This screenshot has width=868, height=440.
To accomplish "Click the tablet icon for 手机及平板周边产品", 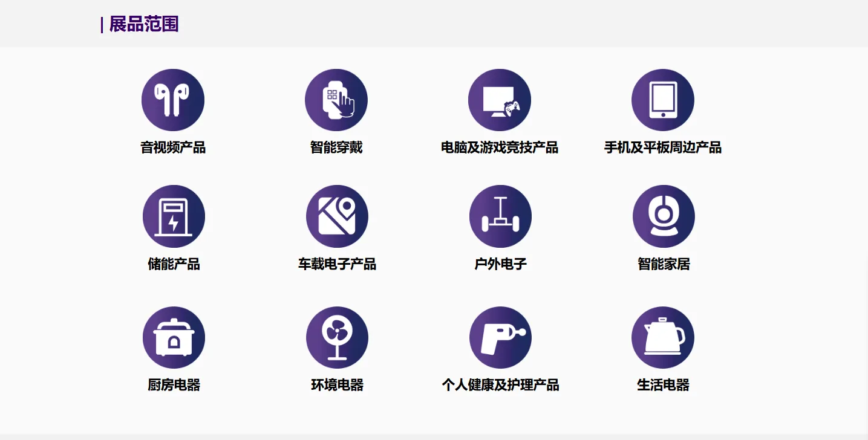I will click(x=663, y=100).
